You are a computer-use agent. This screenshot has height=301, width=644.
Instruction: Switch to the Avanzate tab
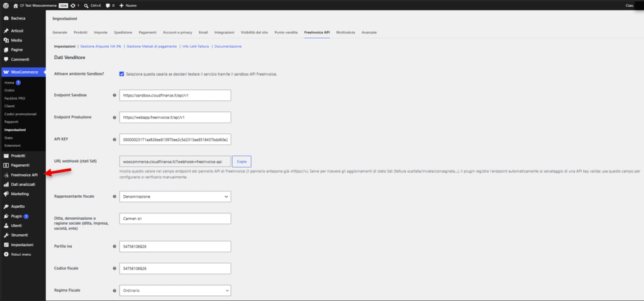[x=369, y=32]
